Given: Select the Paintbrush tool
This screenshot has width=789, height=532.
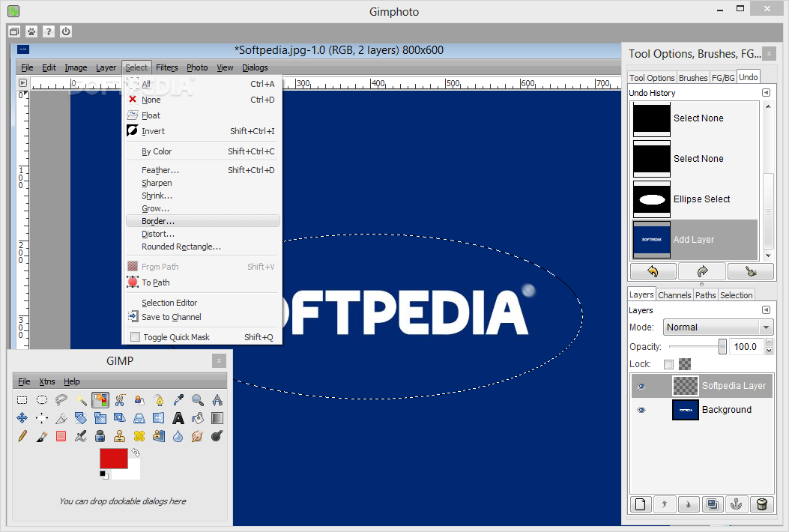Looking at the screenshot, I should tap(42, 436).
